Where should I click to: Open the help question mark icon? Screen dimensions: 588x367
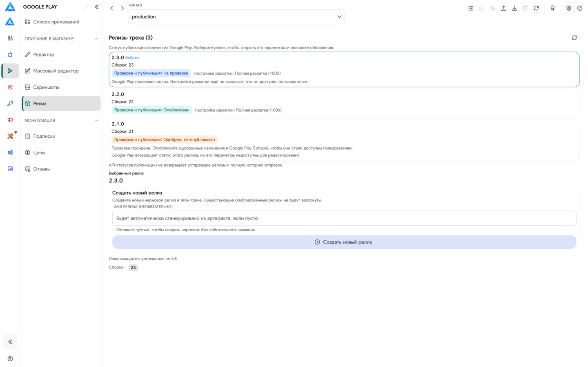point(580,8)
